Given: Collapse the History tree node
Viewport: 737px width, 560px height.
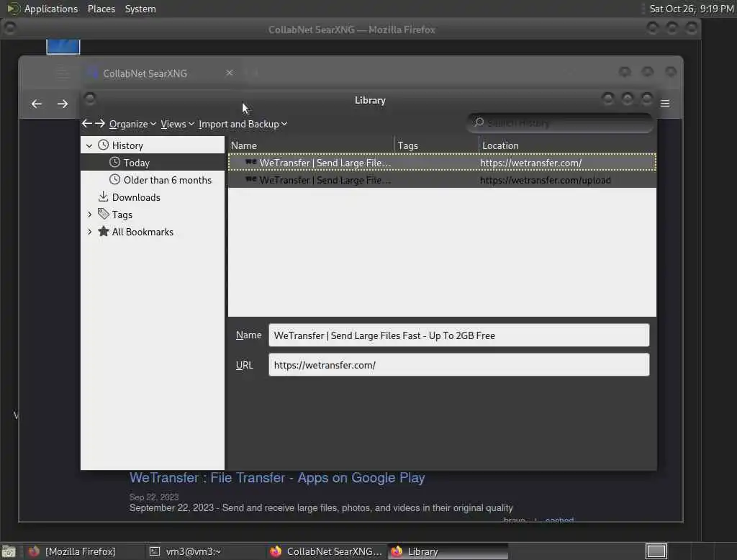Looking at the screenshot, I should tap(89, 146).
